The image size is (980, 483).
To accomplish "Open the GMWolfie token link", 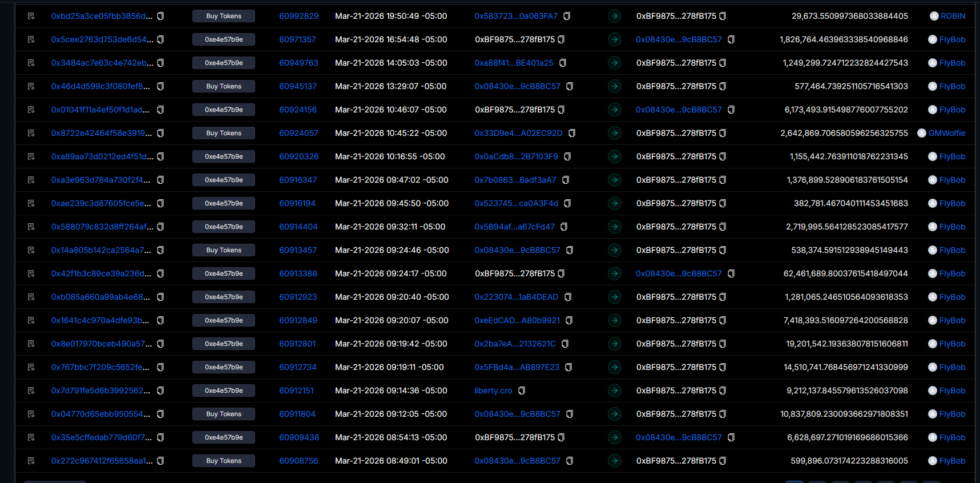I will 947,133.
